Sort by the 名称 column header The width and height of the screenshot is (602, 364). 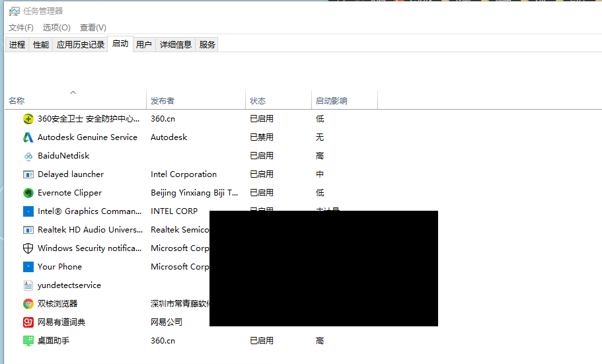(x=17, y=101)
